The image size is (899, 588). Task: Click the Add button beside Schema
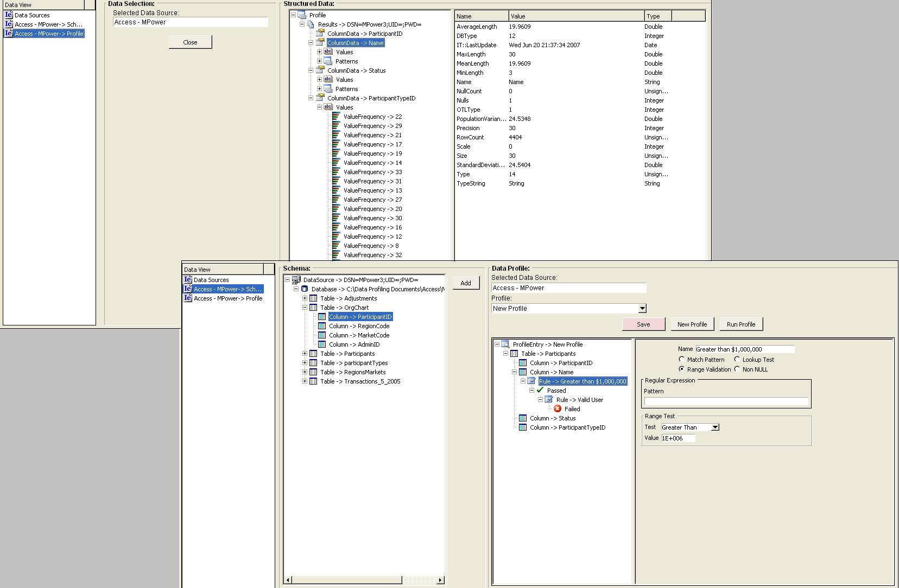click(x=466, y=283)
